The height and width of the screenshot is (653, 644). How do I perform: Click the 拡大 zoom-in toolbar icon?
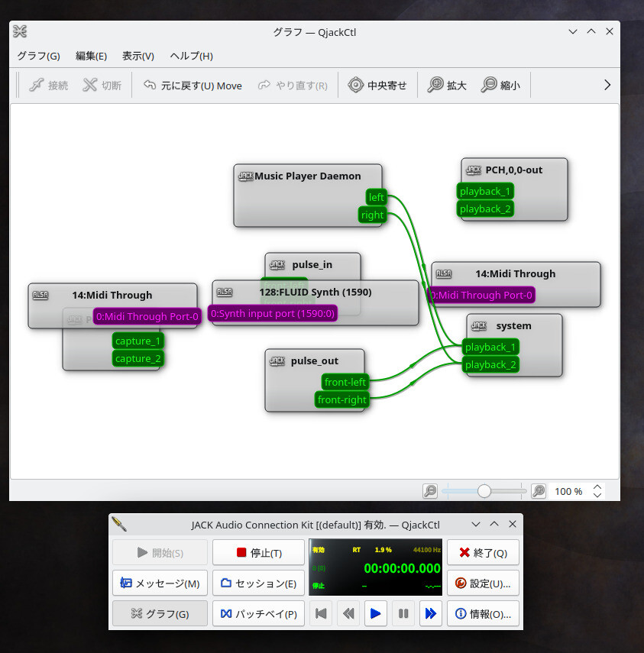click(x=435, y=85)
